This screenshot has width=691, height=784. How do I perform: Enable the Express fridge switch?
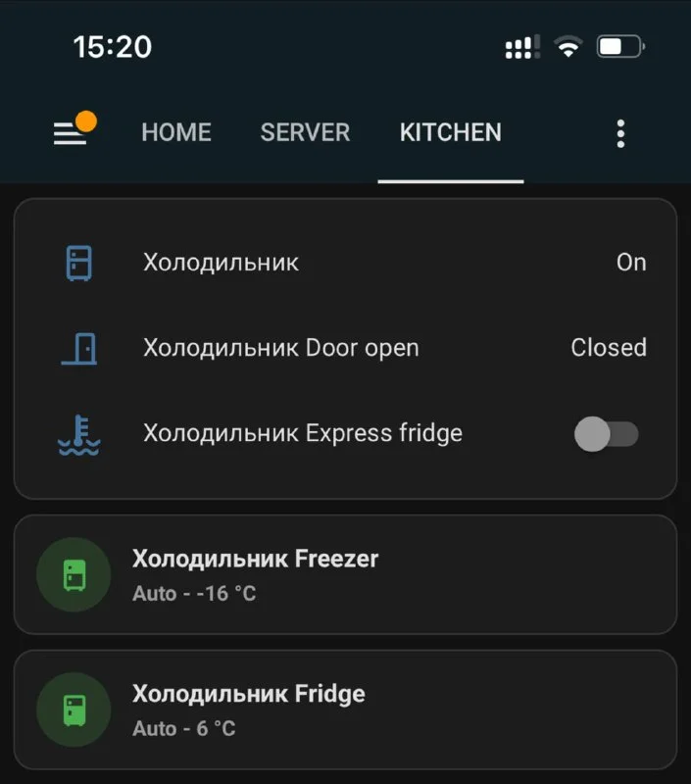coord(606,433)
